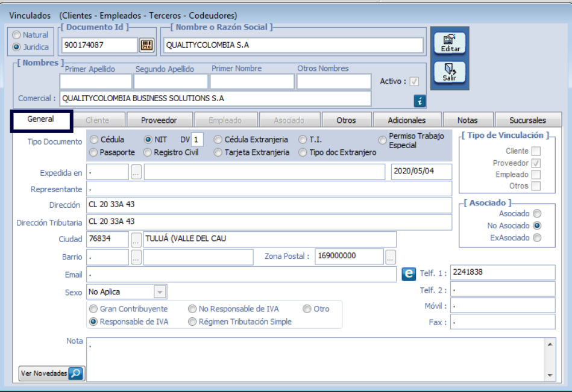The image size is (572, 392).
Task: Click the date field 2020/05/04
Action: pyautogui.click(x=421, y=171)
